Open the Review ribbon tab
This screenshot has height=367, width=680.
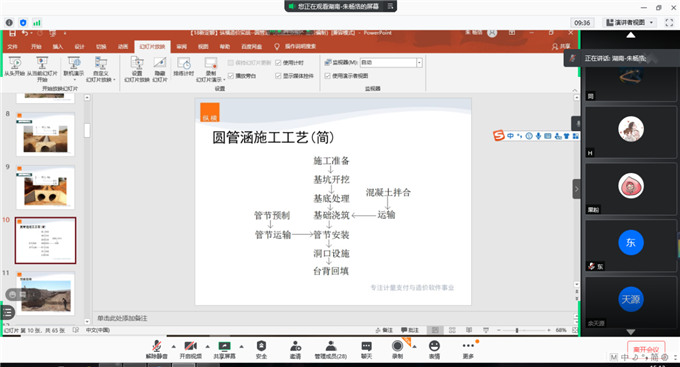tap(182, 46)
